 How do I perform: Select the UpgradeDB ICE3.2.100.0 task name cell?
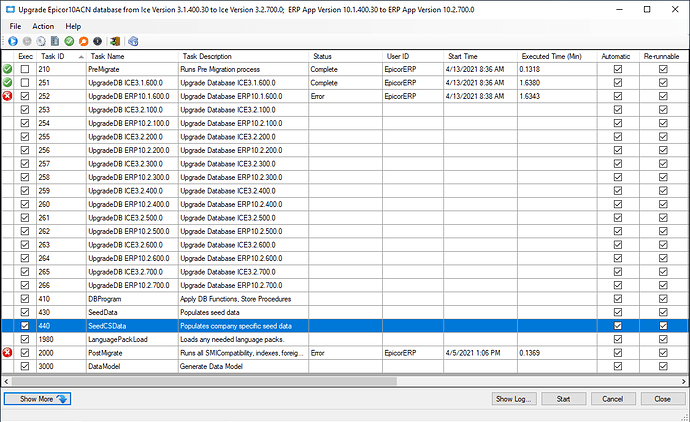[132, 110]
